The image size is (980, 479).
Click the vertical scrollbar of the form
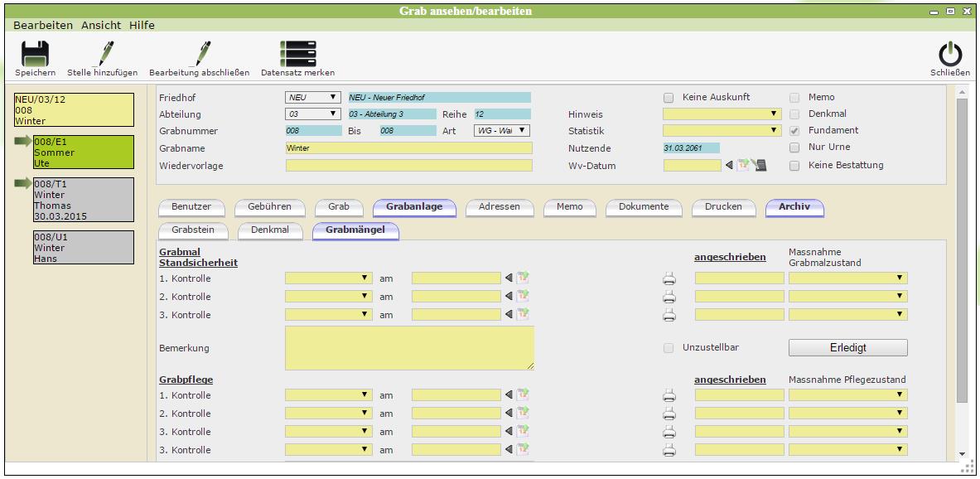point(962,249)
